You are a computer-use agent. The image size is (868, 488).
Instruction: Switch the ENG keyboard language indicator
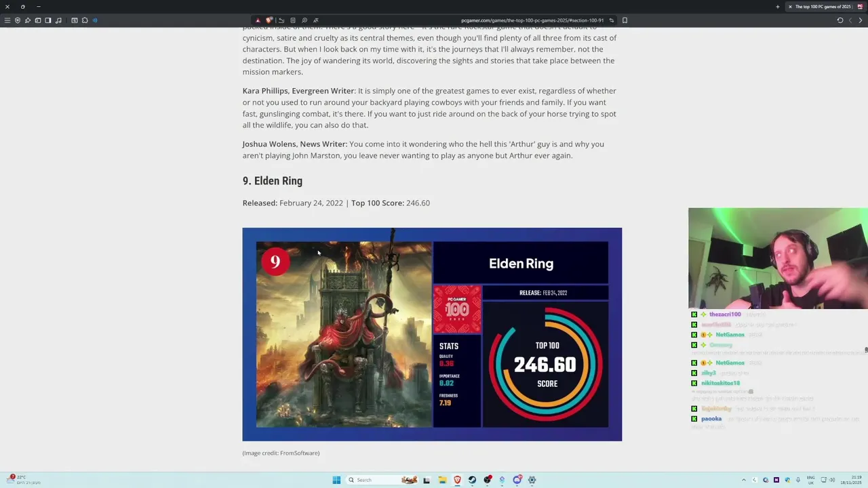click(810, 480)
